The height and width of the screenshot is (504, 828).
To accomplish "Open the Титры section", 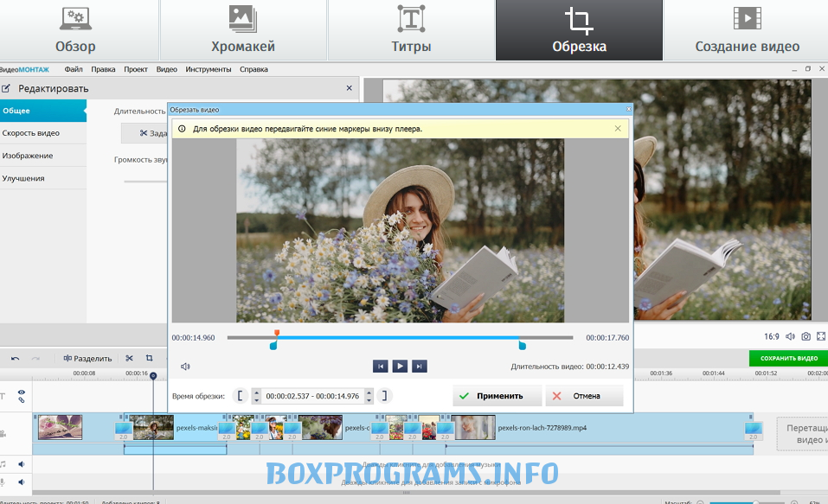I will point(411,30).
